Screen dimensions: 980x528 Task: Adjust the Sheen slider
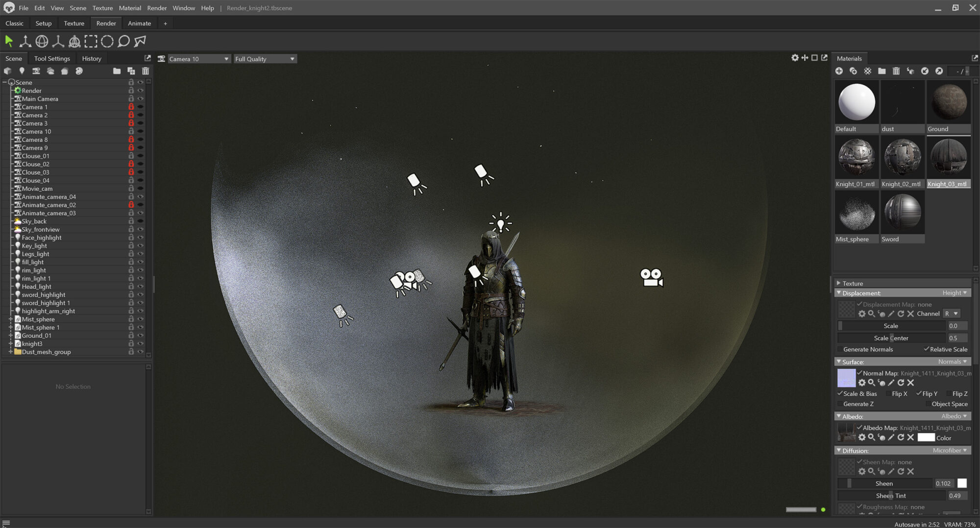[x=884, y=483]
